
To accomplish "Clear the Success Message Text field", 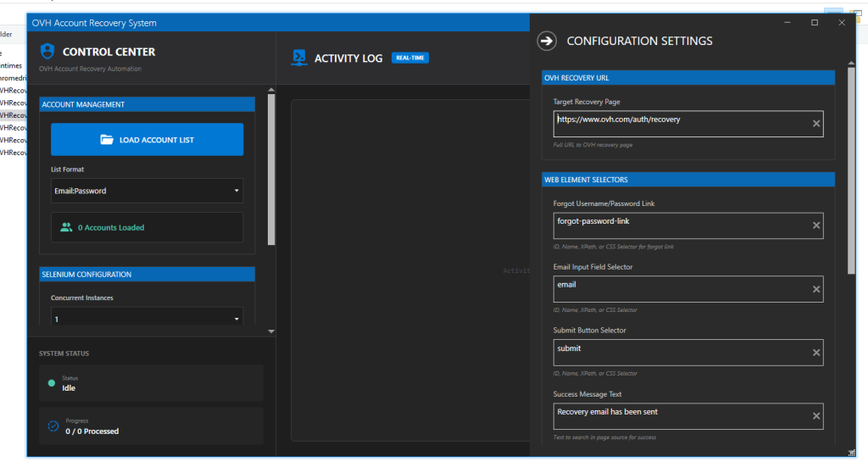I will (816, 416).
